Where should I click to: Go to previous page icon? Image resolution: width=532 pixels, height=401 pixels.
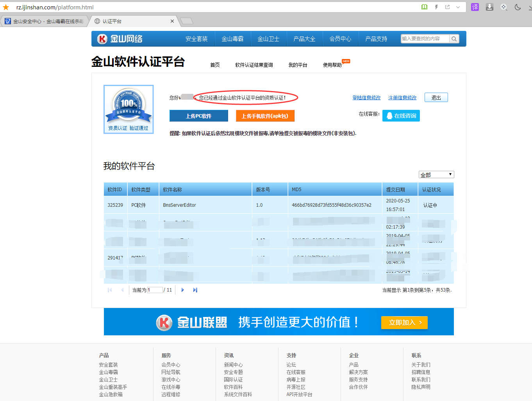coord(122,290)
